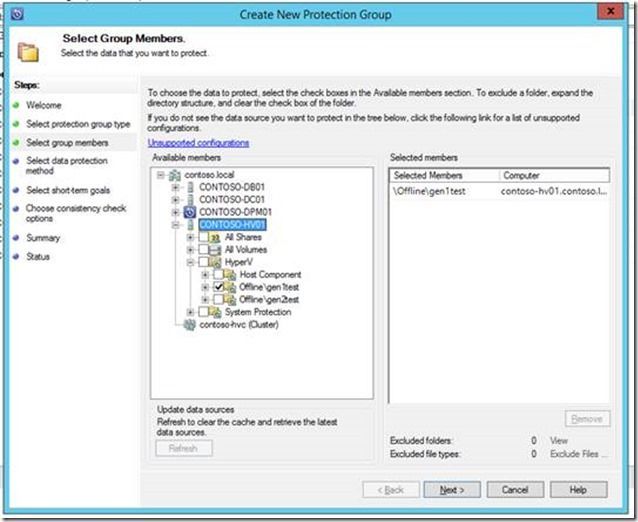Check the HyperV checkbox

203,262
